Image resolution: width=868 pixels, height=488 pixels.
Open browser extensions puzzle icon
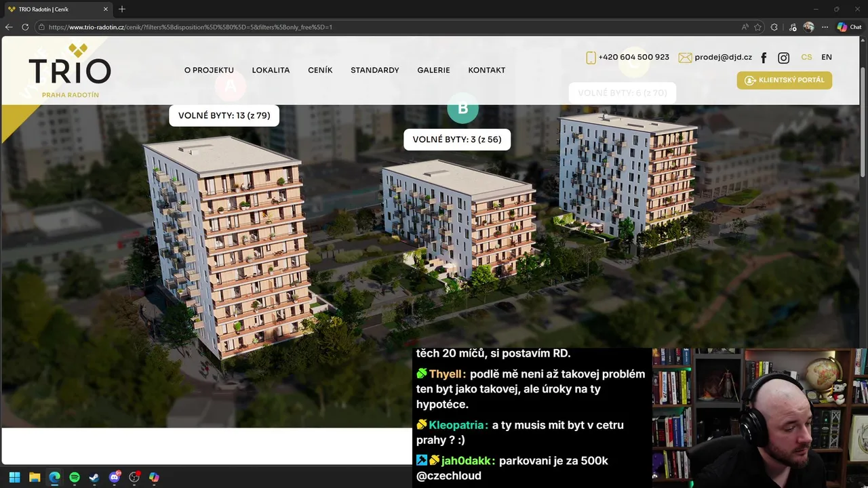pos(774,27)
